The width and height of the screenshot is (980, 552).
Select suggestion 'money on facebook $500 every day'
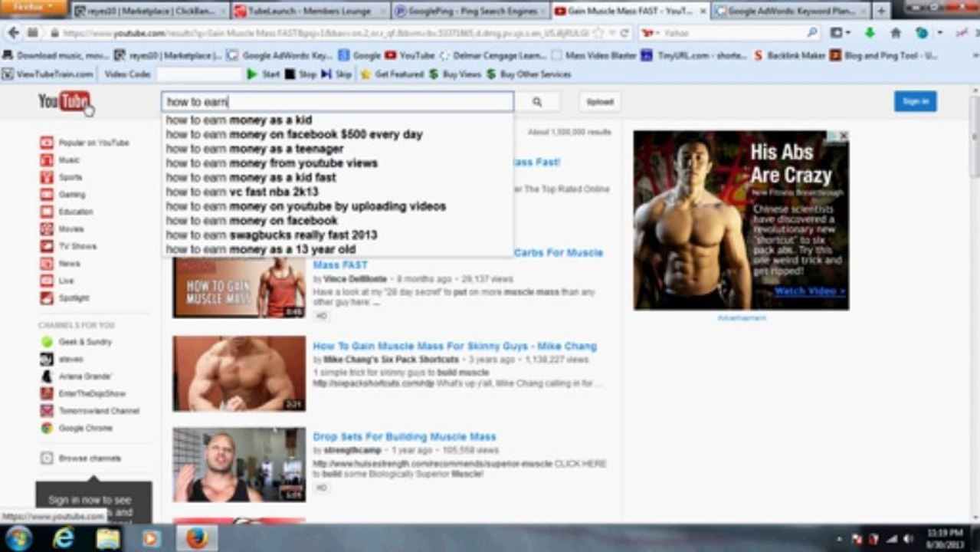[x=326, y=134]
